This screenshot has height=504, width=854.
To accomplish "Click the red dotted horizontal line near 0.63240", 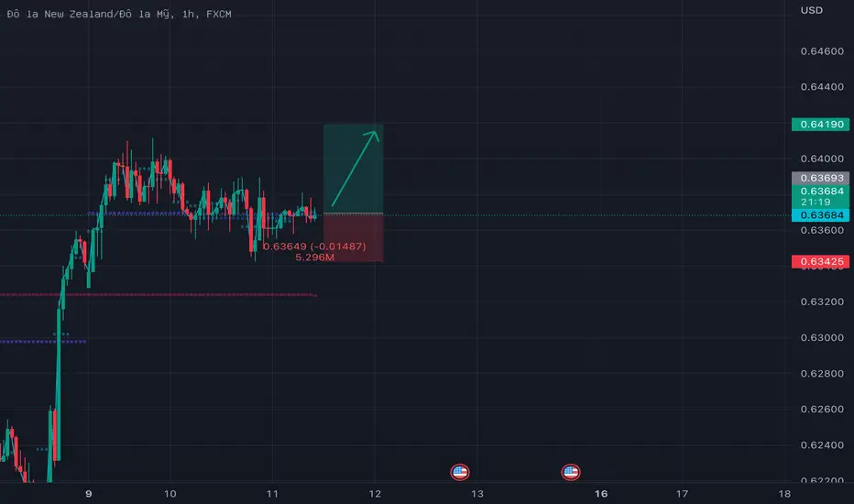I will point(159,295).
